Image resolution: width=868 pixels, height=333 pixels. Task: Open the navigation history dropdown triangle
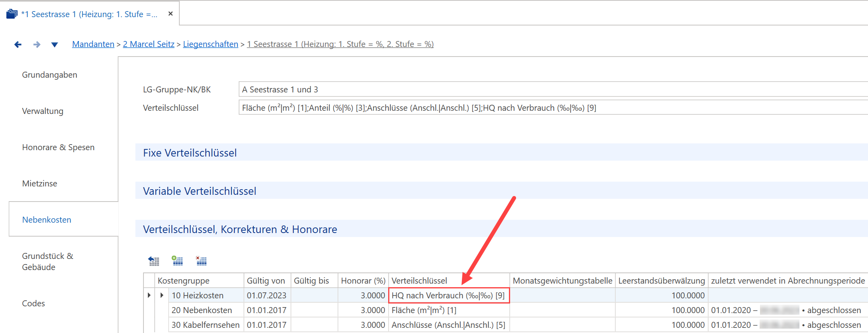pyautogui.click(x=55, y=45)
